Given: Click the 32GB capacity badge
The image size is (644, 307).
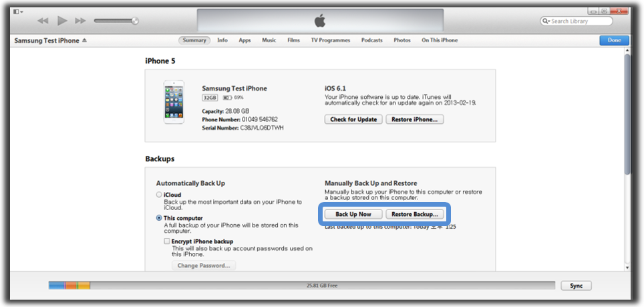Looking at the screenshot, I should [210, 98].
